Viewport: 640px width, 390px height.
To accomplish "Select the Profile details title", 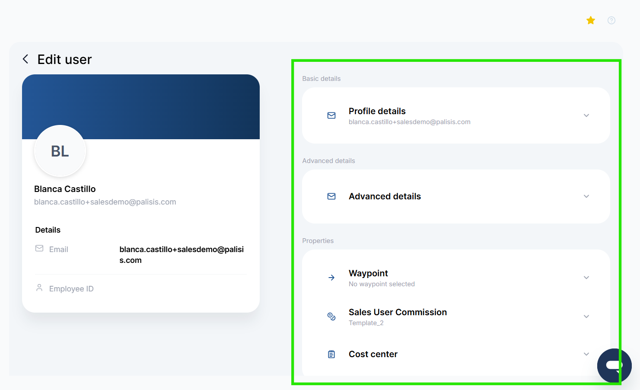I will tap(377, 111).
